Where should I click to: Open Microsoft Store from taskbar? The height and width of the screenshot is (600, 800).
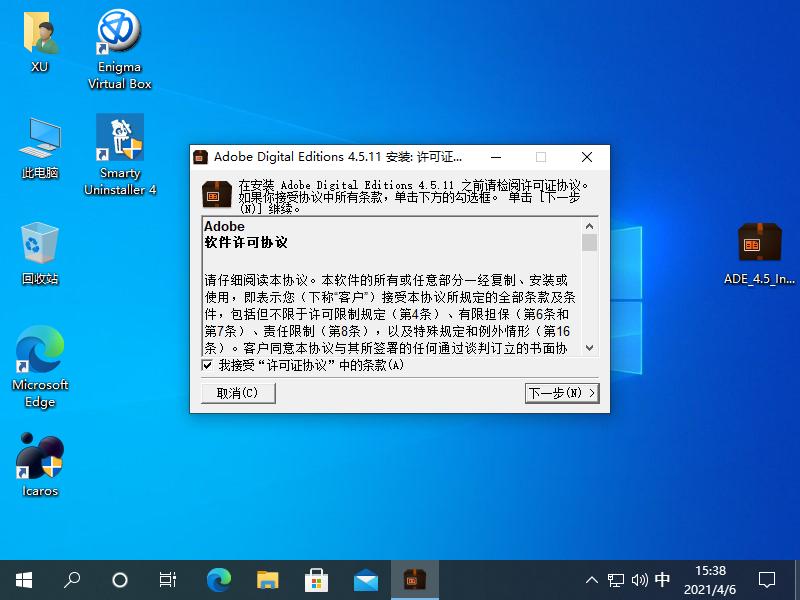tap(316, 580)
